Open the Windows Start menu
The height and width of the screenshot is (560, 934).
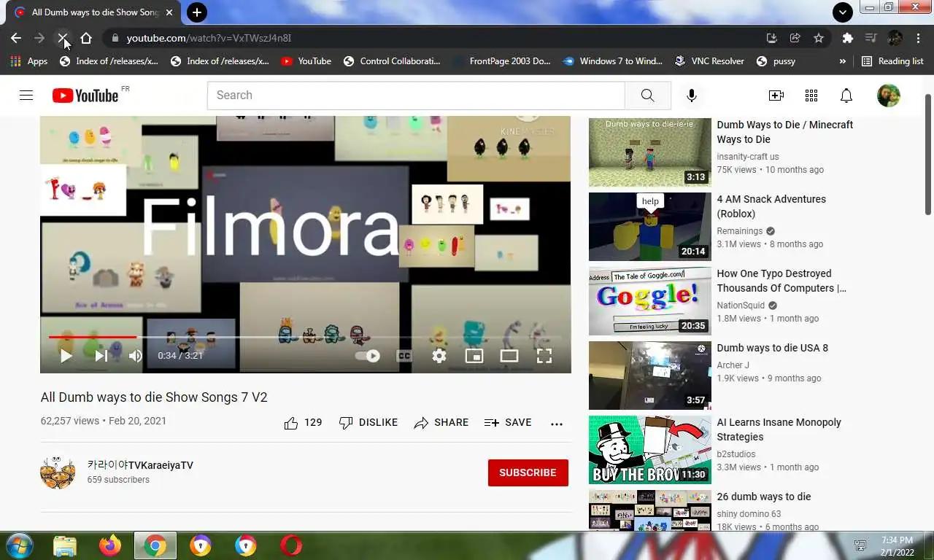tap(19, 545)
